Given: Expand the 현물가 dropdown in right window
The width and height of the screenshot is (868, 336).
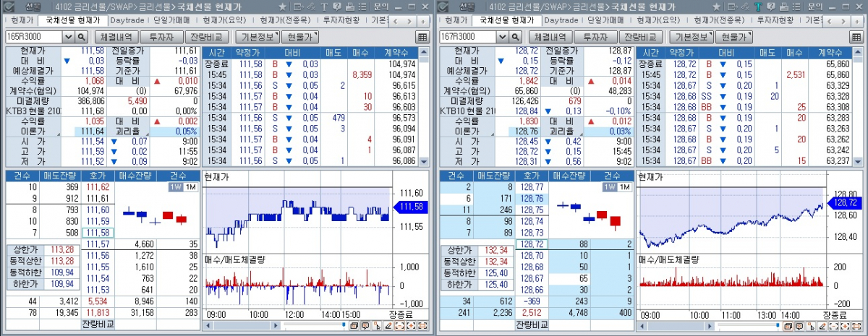Looking at the screenshot, I should coord(734,37).
